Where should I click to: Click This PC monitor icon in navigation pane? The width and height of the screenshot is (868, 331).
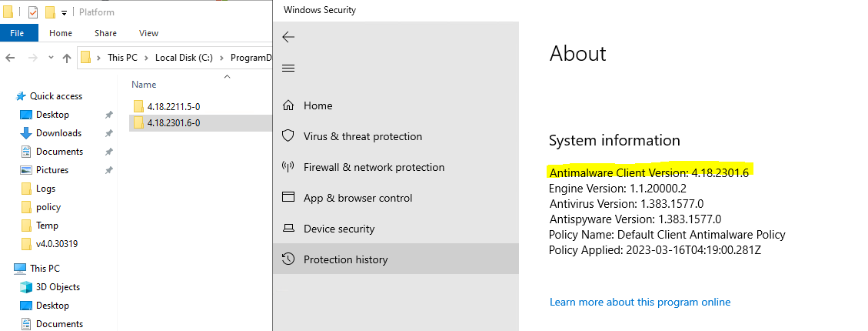pos(20,269)
